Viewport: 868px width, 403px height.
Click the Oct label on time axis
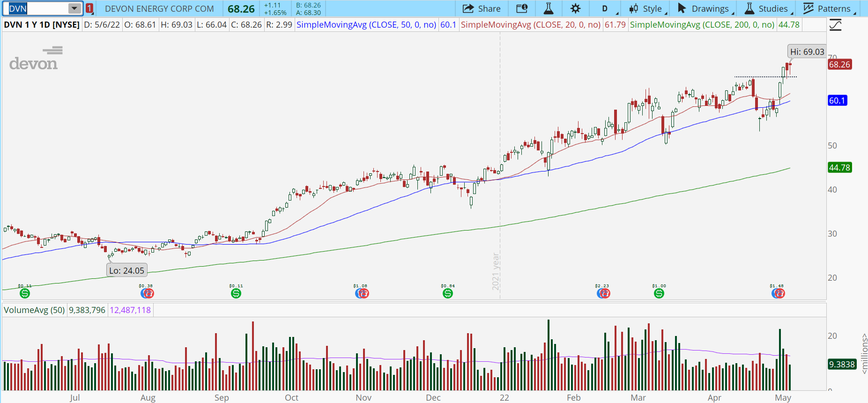(291, 397)
